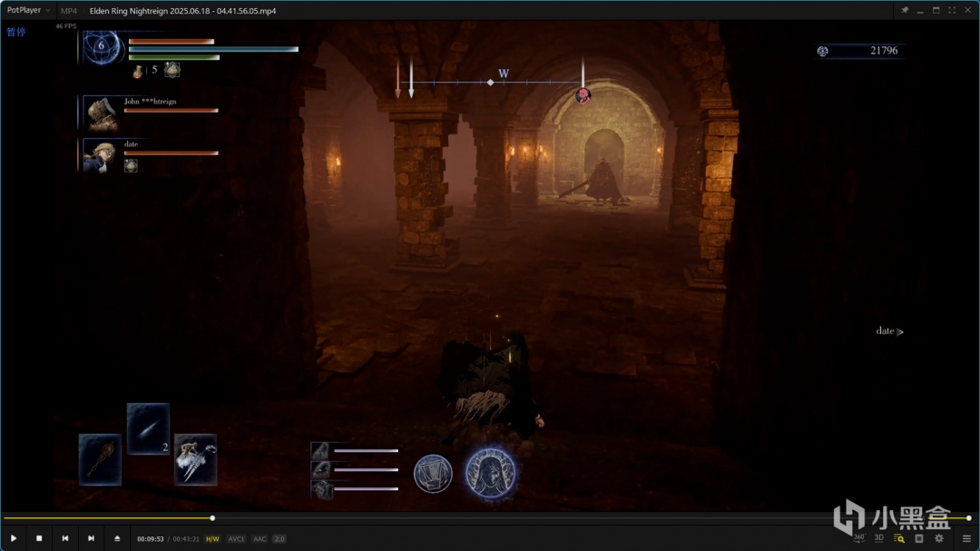The image size is (980, 551).
Task: Toggle 3D video mode
Action: pos(878,538)
